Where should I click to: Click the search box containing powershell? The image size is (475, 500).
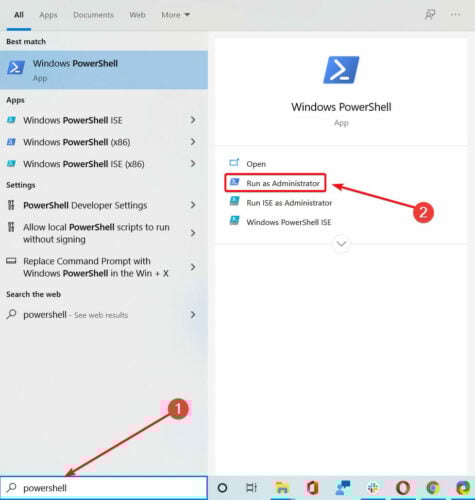point(104,488)
